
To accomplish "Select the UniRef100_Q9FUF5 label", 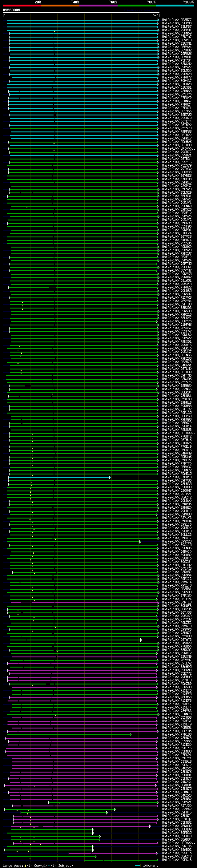I will [x=177, y=812].
